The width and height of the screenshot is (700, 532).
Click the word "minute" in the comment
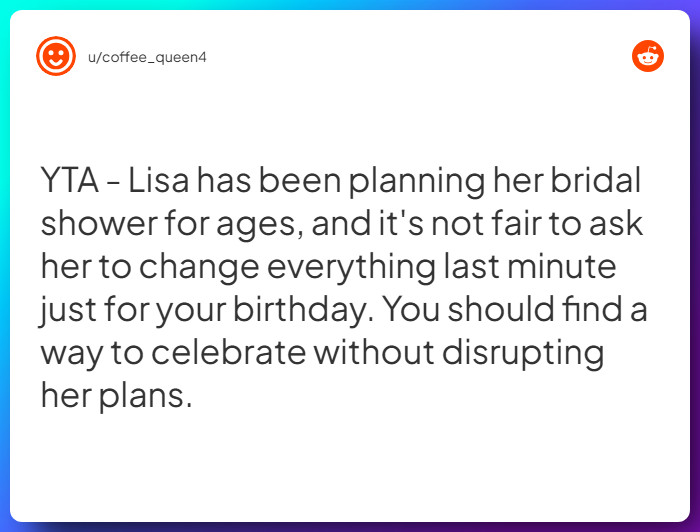(x=562, y=266)
